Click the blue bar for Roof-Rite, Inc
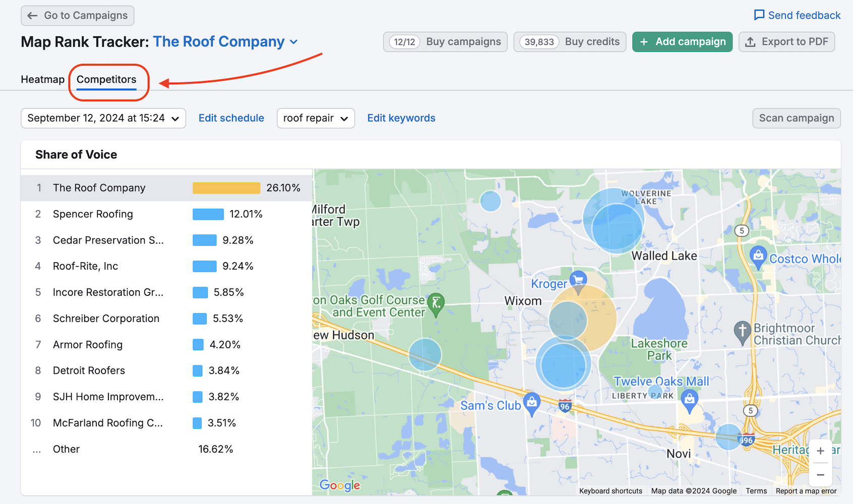The width and height of the screenshot is (853, 504). click(205, 266)
